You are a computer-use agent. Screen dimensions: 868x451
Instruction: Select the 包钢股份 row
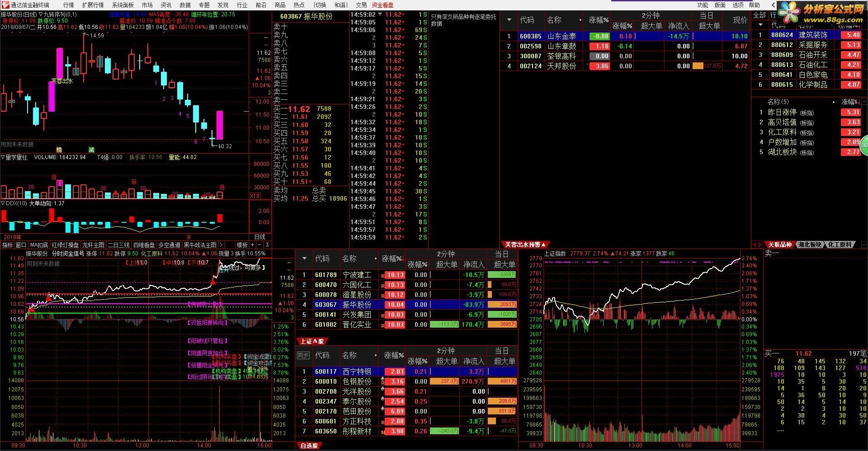click(406, 381)
